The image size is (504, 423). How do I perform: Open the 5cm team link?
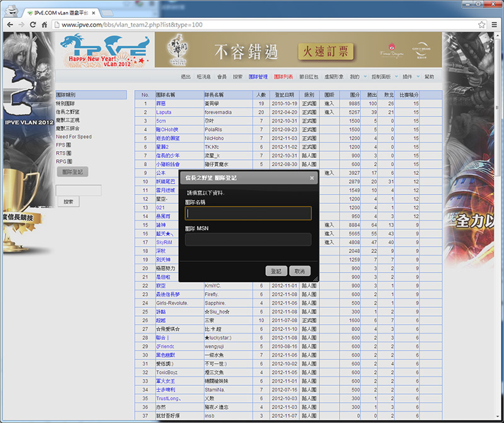click(161, 121)
